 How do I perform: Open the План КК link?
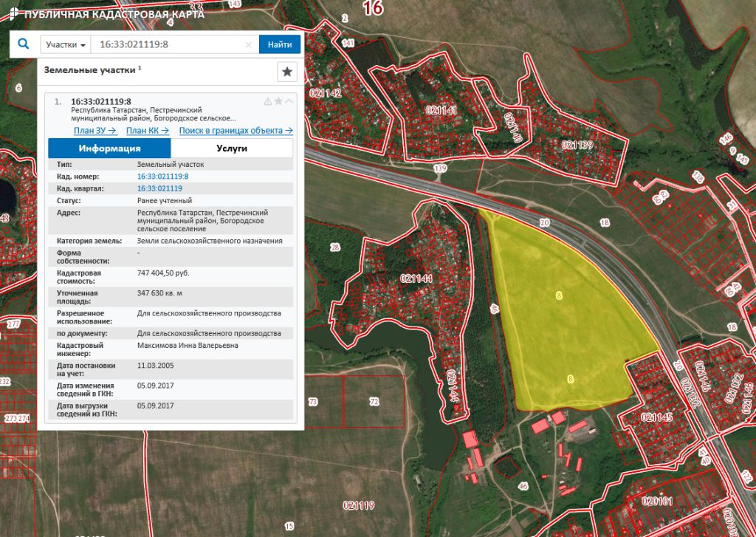(x=148, y=131)
